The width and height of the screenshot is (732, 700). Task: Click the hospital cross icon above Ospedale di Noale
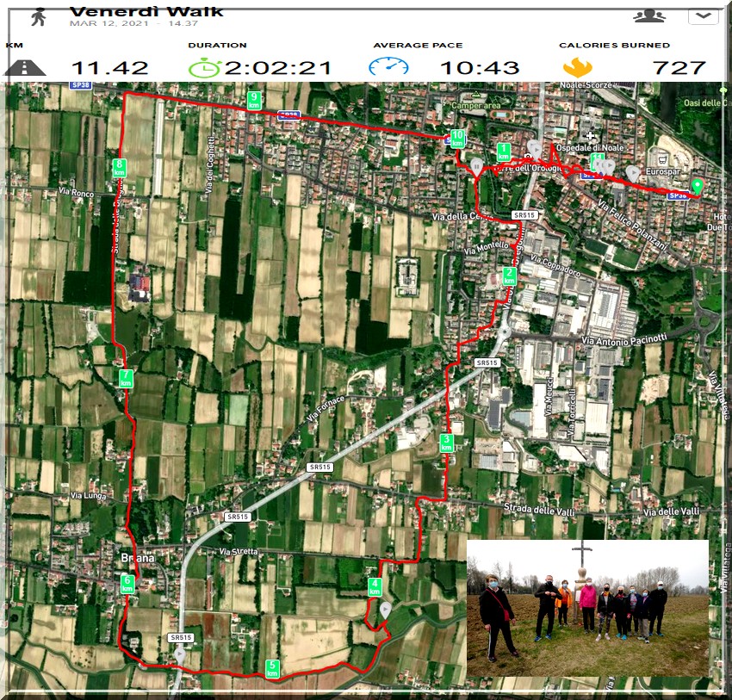coord(590,136)
